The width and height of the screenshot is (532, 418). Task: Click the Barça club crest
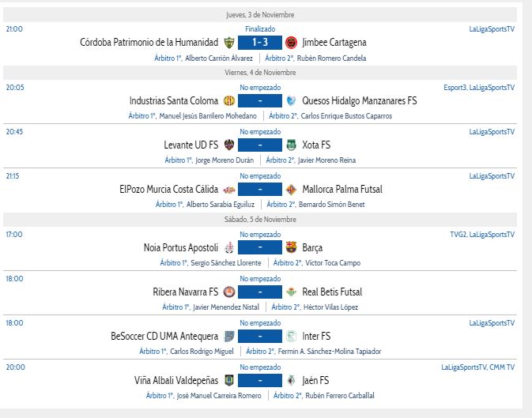[291, 247]
